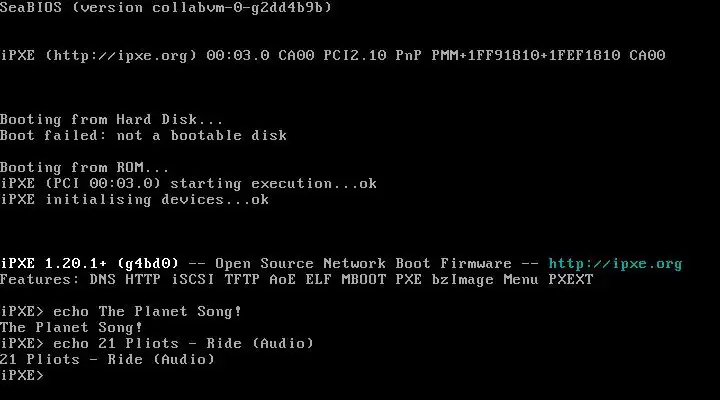Click the 'DNS' feature in Features line
The height and width of the screenshot is (400, 720).
[102, 280]
